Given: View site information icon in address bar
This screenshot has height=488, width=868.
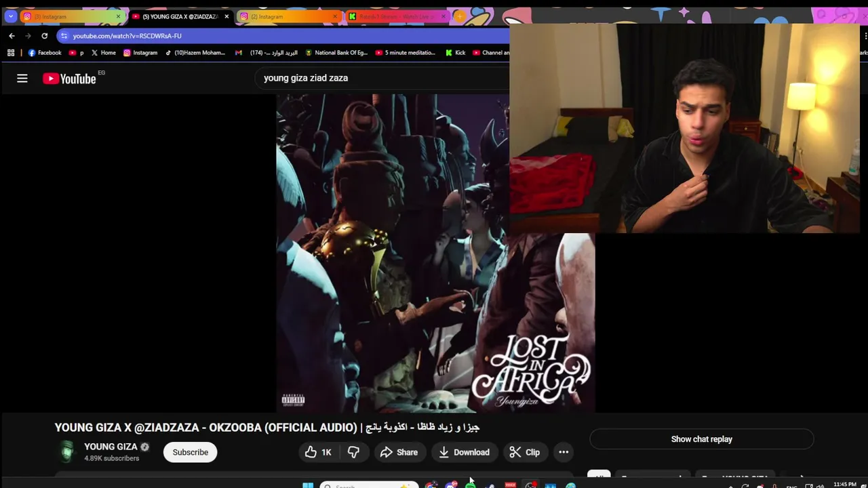Looking at the screenshot, I should pyautogui.click(x=64, y=36).
